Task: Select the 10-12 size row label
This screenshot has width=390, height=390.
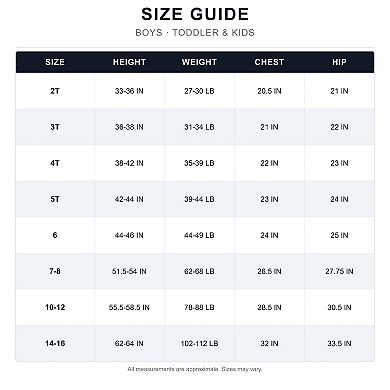Action: coord(55,307)
